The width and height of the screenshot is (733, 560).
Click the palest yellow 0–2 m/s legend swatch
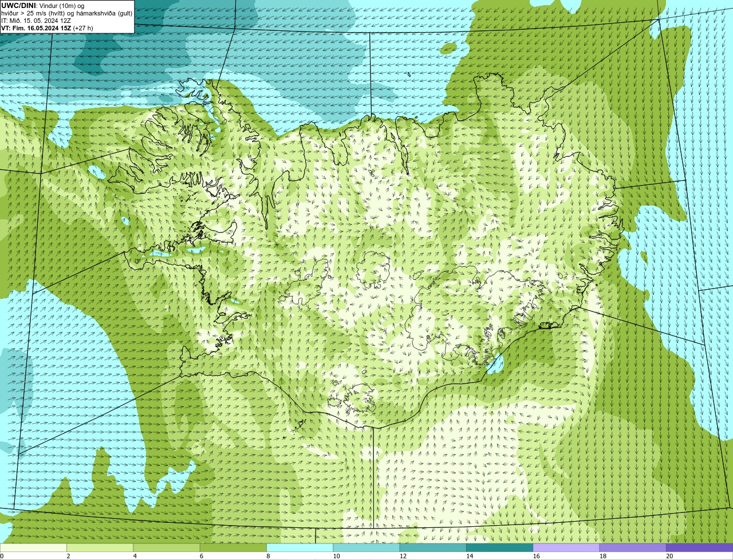(x=33, y=547)
